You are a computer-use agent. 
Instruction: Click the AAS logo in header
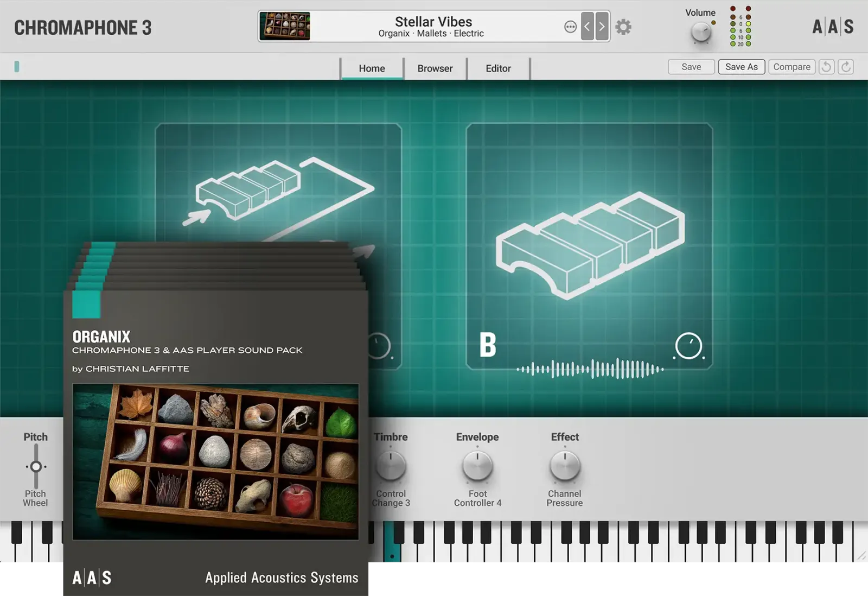(x=833, y=26)
